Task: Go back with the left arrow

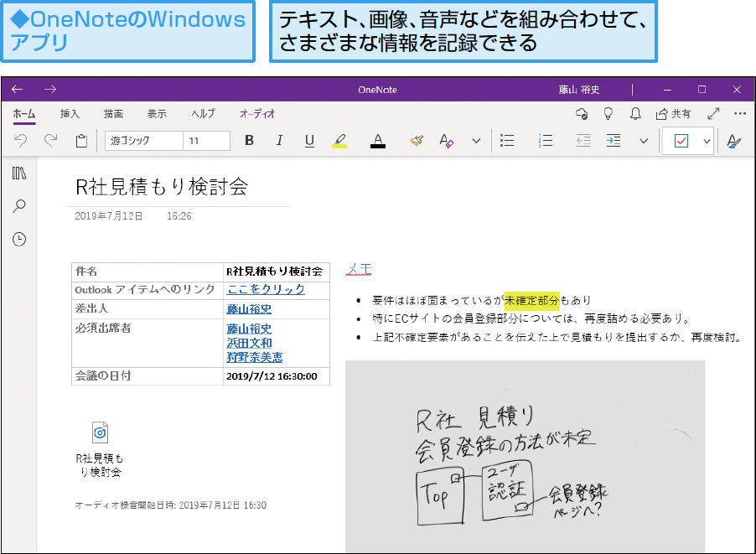Action: point(18,89)
